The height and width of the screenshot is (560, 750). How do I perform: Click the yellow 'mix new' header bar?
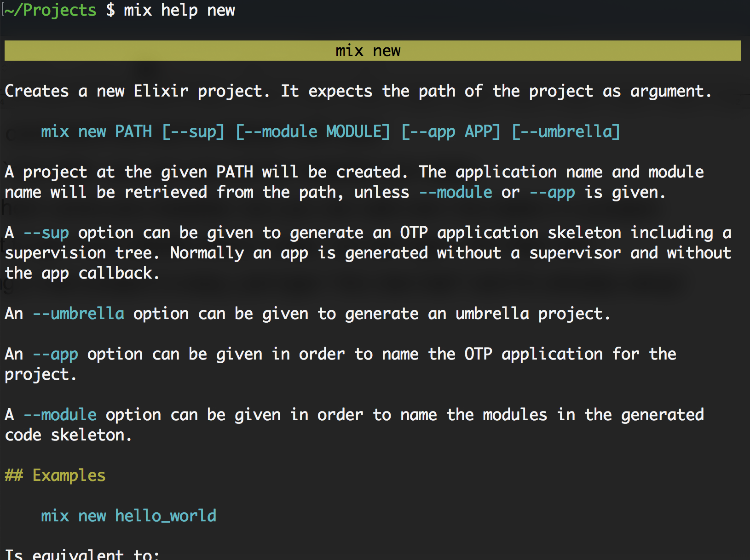[373, 51]
